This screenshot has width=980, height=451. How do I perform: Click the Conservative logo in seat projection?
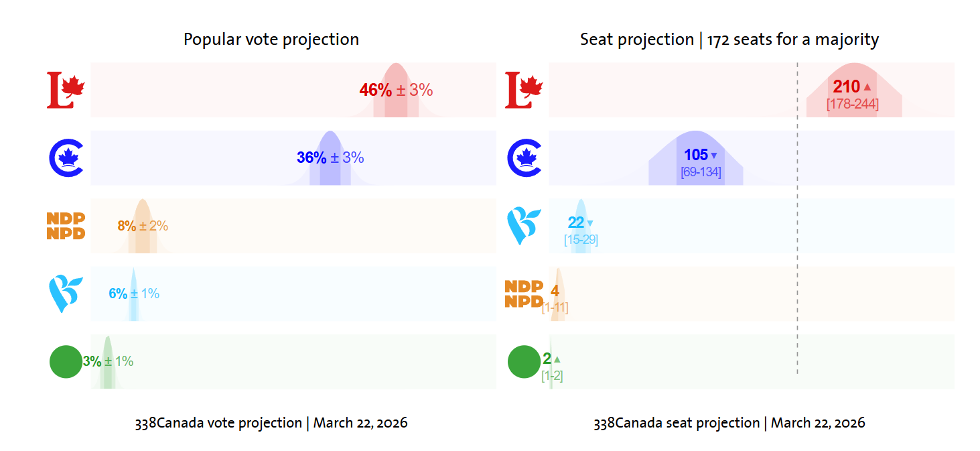coord(525,158)
